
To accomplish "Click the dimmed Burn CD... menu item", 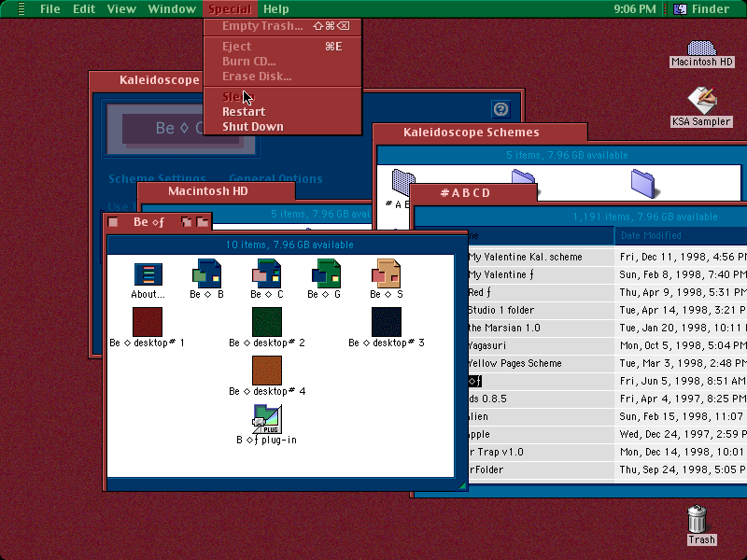I will point(283,62).
